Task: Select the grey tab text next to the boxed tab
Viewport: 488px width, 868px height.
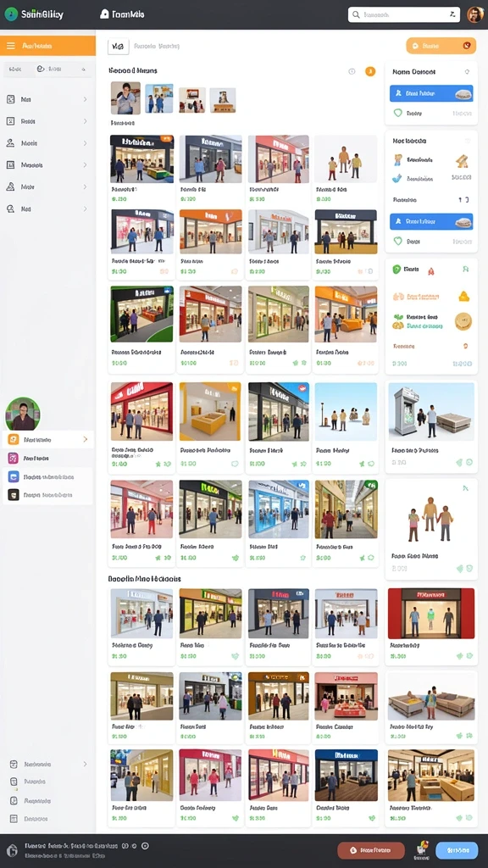Action: 157,47
